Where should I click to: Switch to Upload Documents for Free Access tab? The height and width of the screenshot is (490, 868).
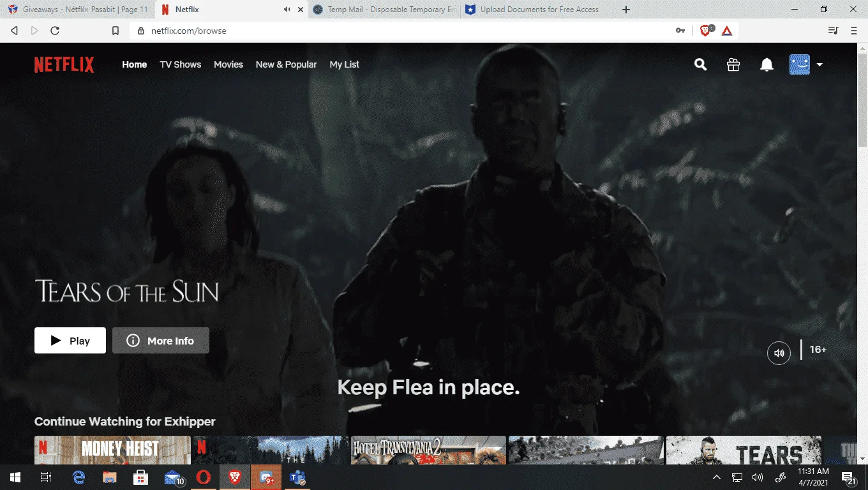[536, 10]
